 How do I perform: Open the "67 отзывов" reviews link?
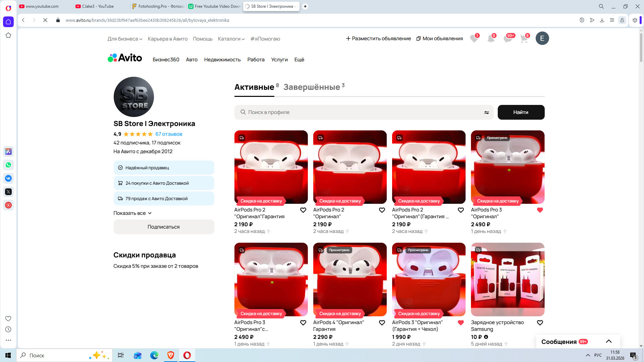pos(169,134)
